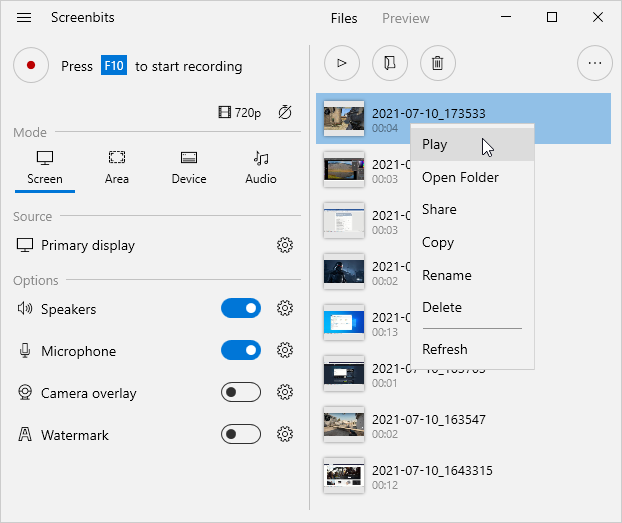Screen dimensions: 622x523
Task: Enable the Camera overlay toggle
Action: pyautogui.click(x=241, y=392)
